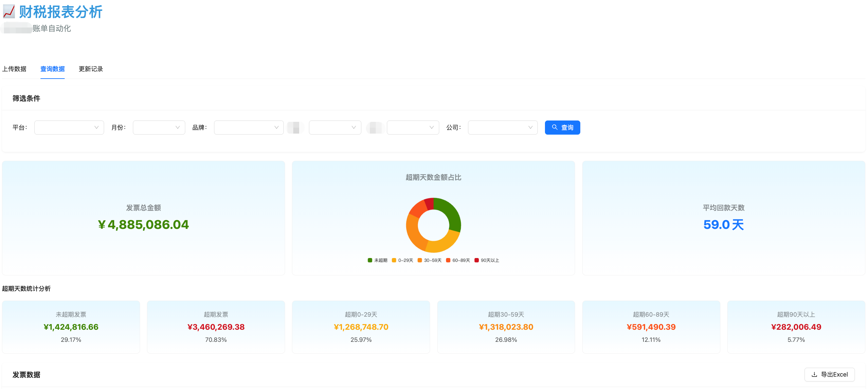Click the 超期30-59天 amount ¥1,318,023.80
Screen dimensions: 868x389
[x=506, y=327]
